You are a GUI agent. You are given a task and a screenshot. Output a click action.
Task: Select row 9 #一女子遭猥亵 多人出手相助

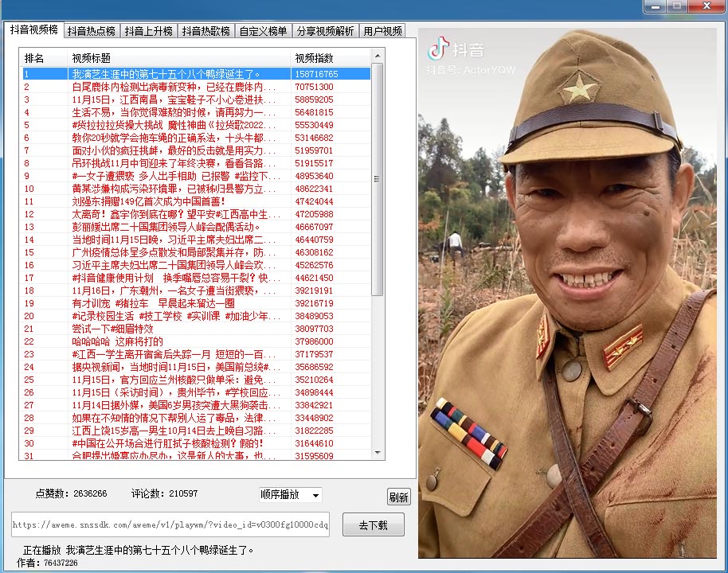click(197, 176)
